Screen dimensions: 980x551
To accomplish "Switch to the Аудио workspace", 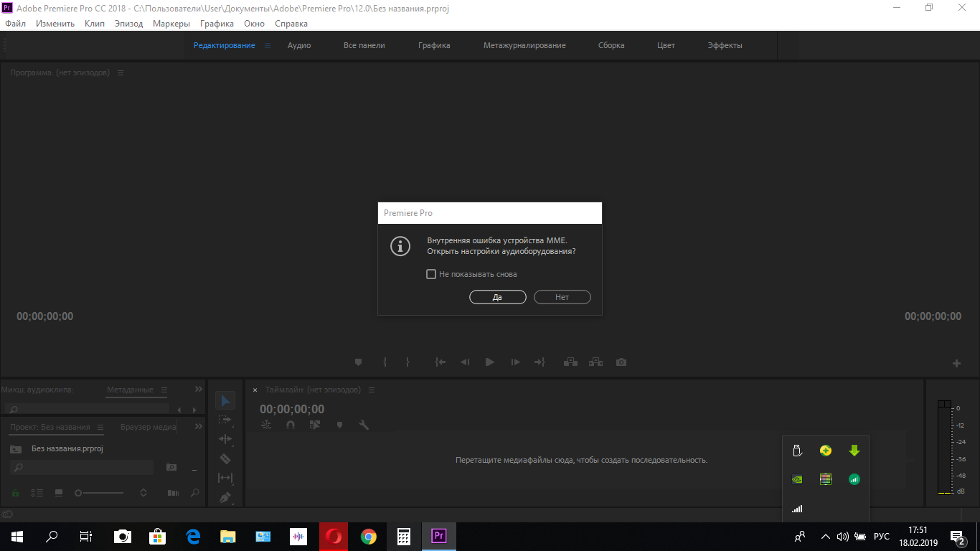I will tap(299, 45).
